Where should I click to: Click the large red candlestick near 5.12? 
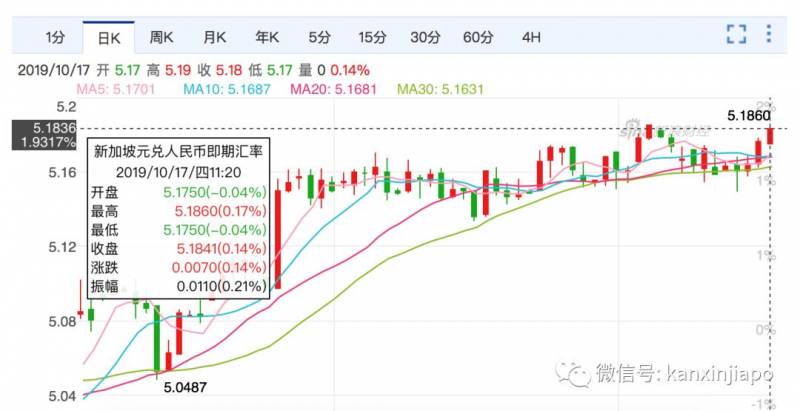point(278,239)
